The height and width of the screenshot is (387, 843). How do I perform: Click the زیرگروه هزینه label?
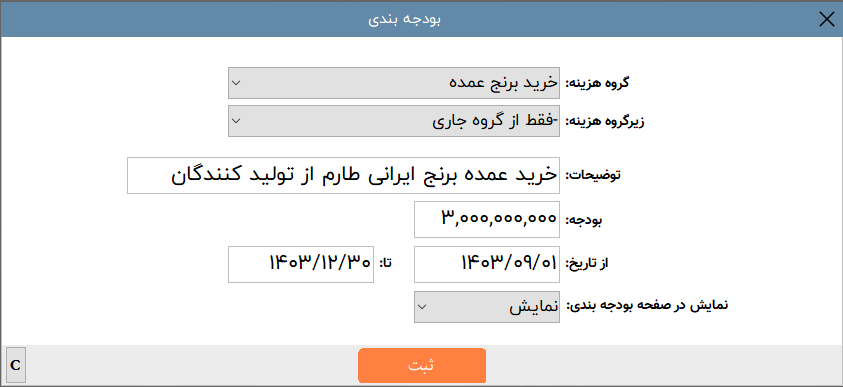coord(605,121)
